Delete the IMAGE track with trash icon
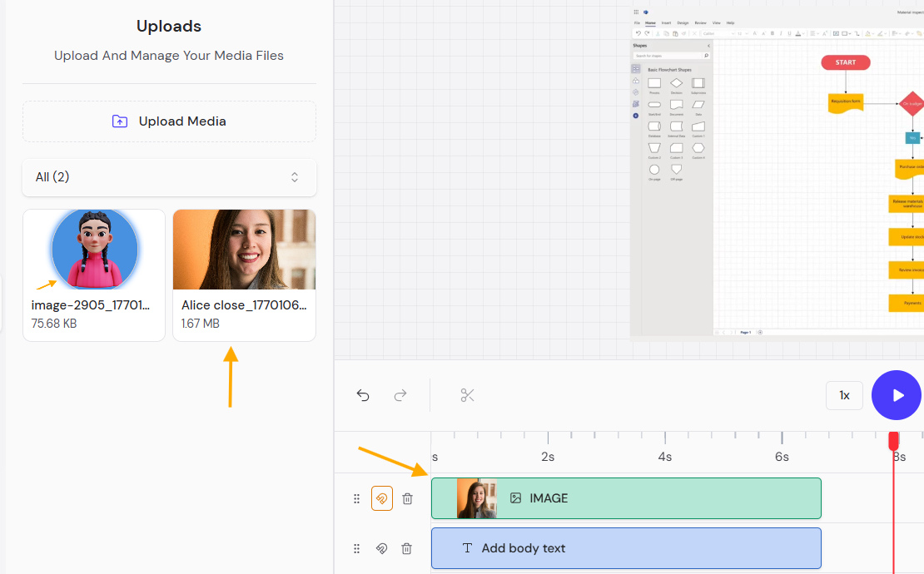This screenshot has height=574, width=924. (407, 498)
